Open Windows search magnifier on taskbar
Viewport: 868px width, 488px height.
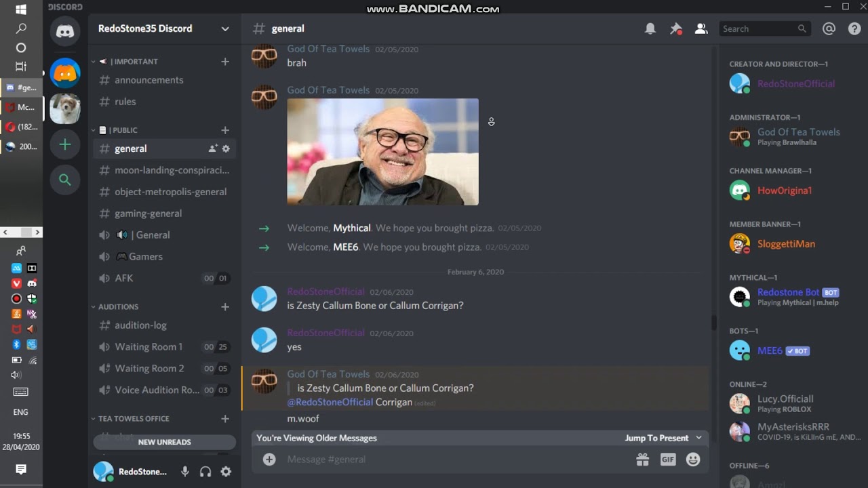tap(21, 28)
